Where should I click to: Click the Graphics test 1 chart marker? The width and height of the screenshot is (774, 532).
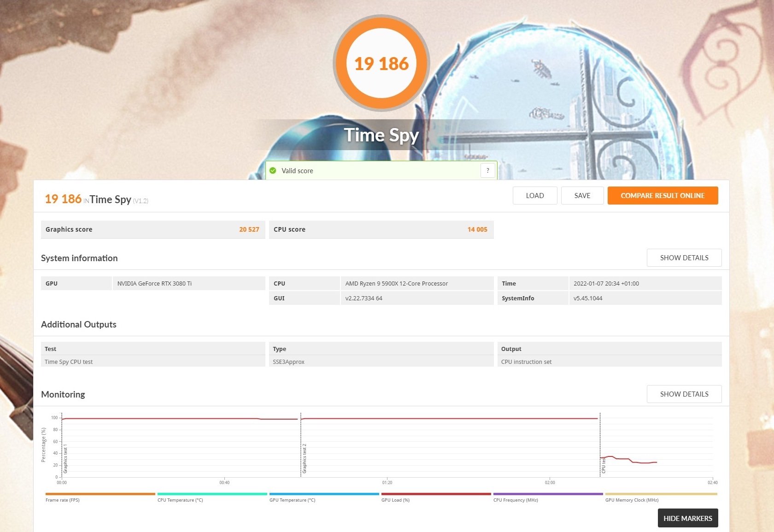(65, 459)
